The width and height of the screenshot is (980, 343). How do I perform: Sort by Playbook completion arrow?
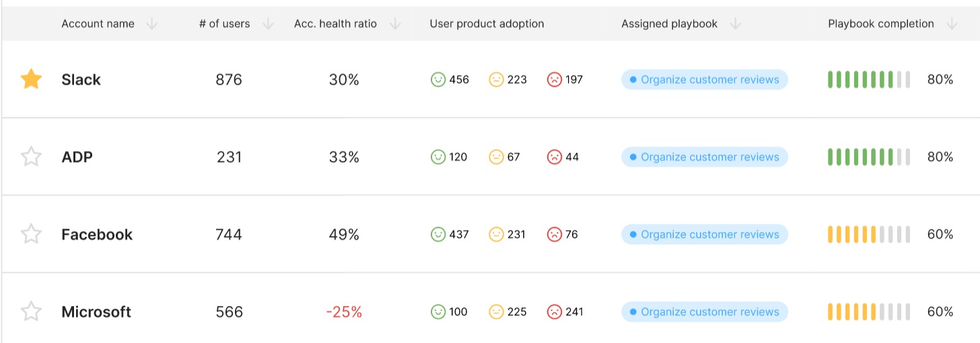tap(952, 24)
